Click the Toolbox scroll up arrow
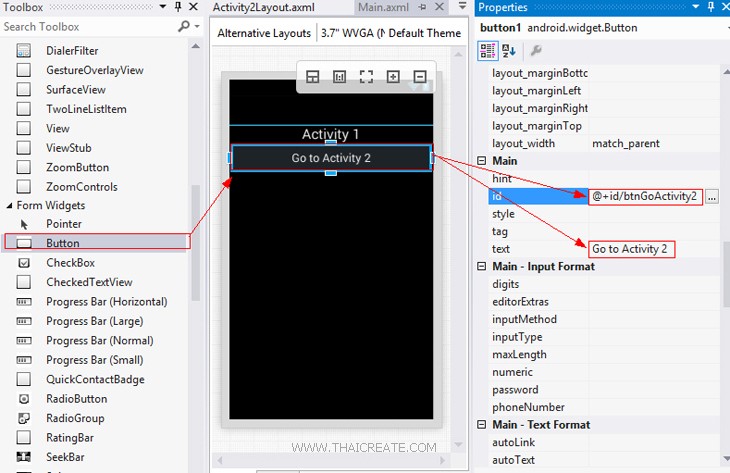Image resolution: width=730 pixels, height=473 pixels. coord(196,46)
